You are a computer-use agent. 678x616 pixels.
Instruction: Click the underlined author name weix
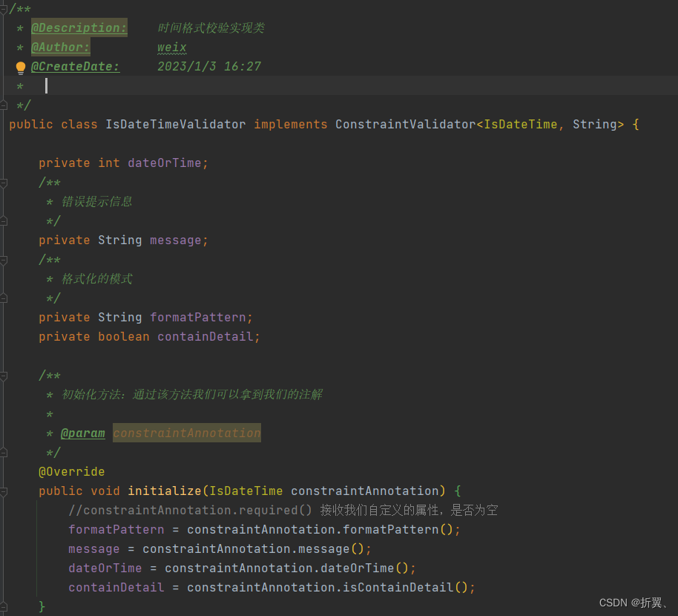171,47
